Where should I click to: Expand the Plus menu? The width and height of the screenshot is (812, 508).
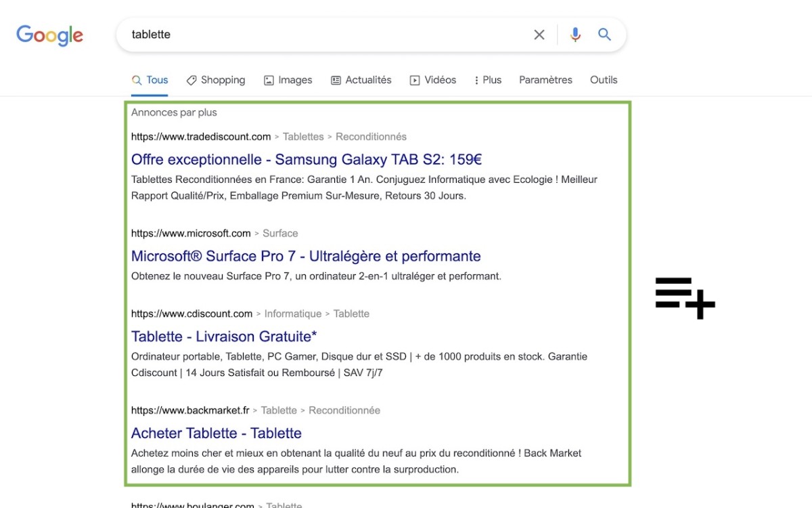pos(488,80)
